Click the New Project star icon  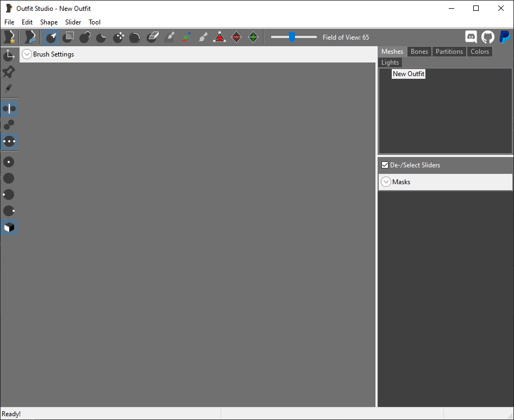pyautogui.click(x=9, y=37)
